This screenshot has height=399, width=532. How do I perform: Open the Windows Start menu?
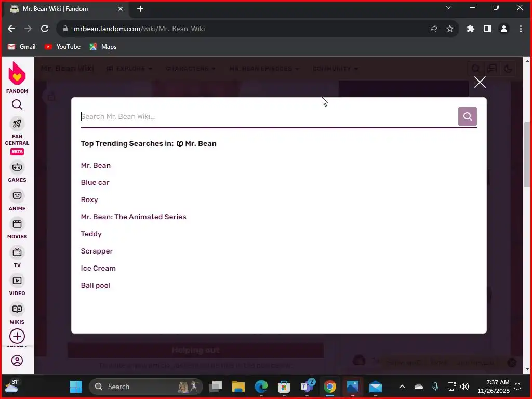[76, 387]
